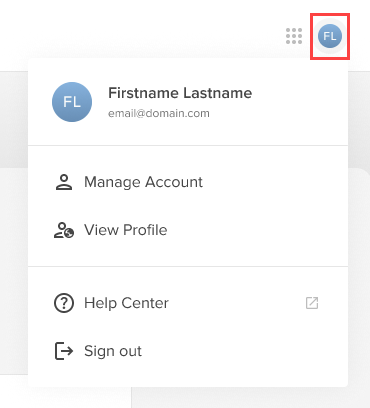Select View Profile menu entry
The image size is (370, 408).
click(188, 230)
